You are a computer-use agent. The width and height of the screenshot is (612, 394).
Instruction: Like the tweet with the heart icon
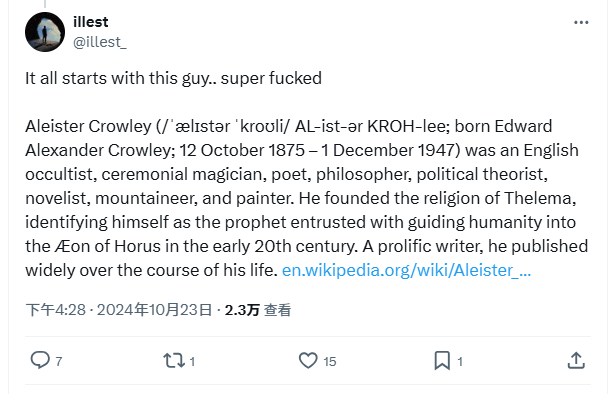tap(308, 360)
